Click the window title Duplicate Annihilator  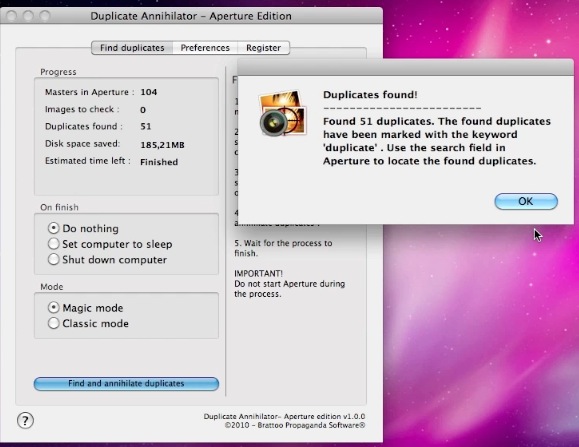tap(191, 16)
